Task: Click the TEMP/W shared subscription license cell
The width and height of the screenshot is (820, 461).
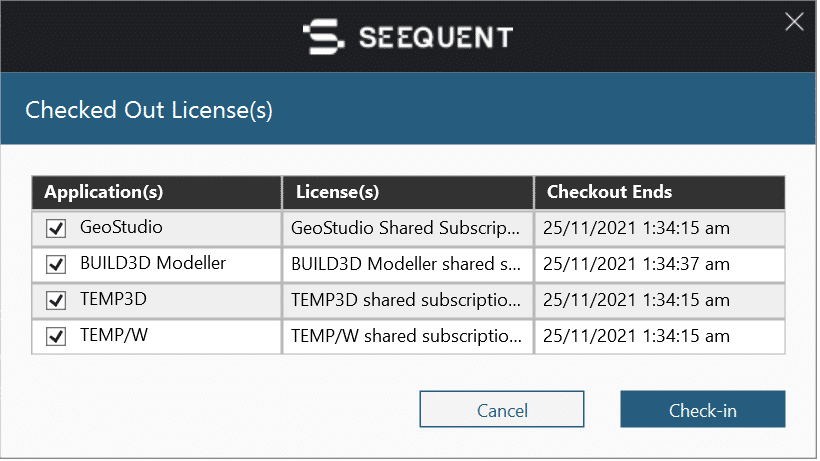Action: pos(408,336)
